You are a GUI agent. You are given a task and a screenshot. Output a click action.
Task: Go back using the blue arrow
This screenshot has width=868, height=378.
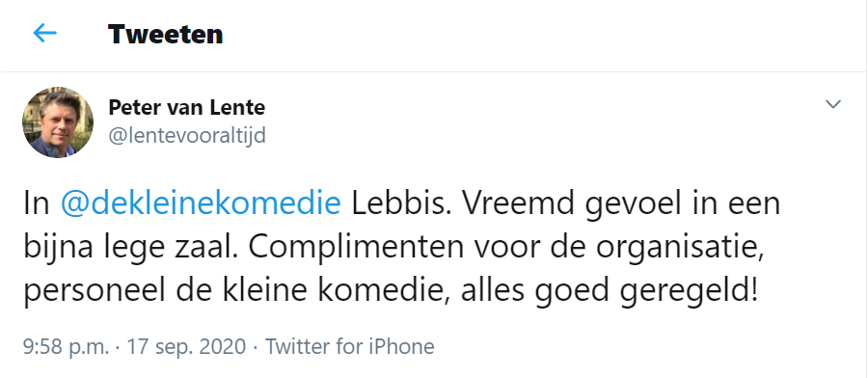44,33
